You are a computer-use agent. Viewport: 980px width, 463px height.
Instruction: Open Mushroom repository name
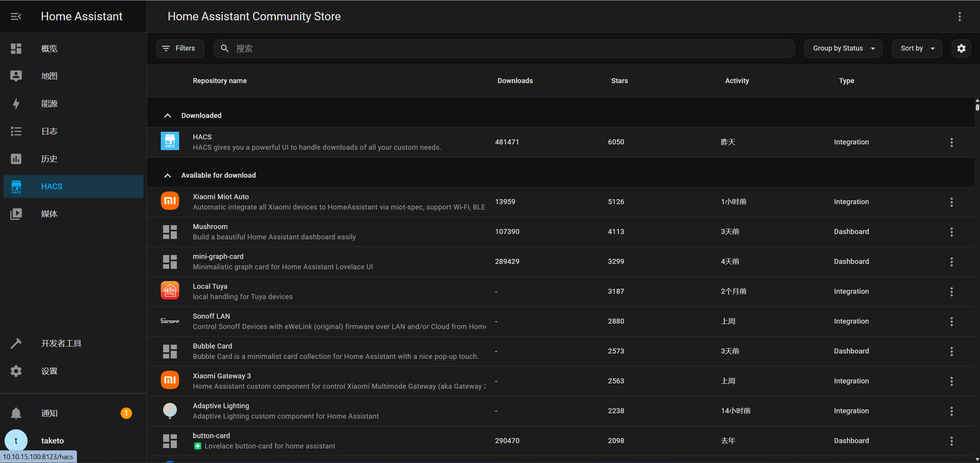pos(210,227)
